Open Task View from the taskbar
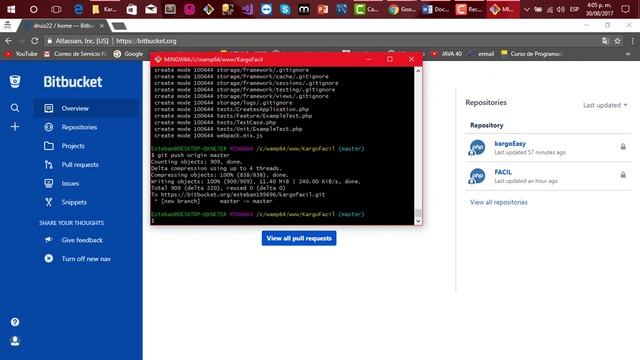 click(x=56, y=9)
